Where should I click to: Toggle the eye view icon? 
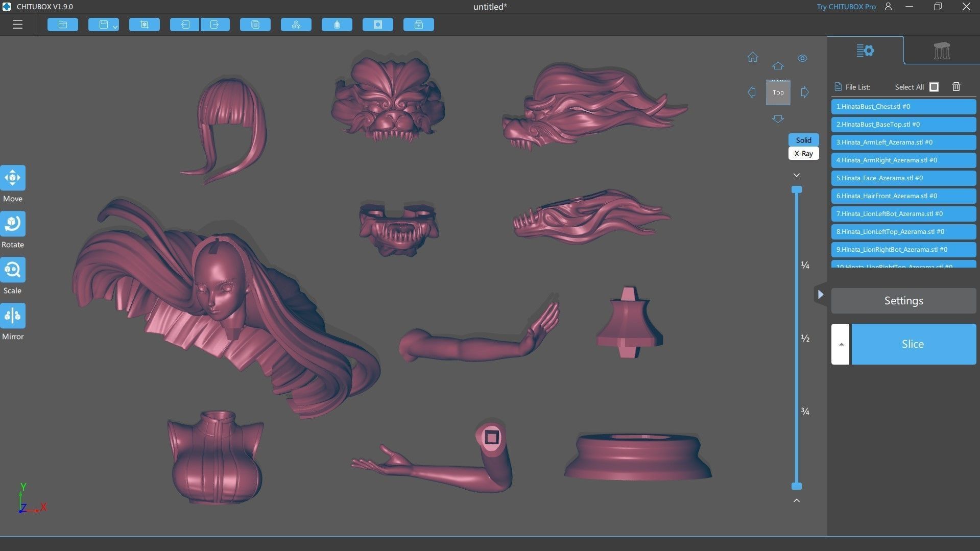(x=803, y=58)
